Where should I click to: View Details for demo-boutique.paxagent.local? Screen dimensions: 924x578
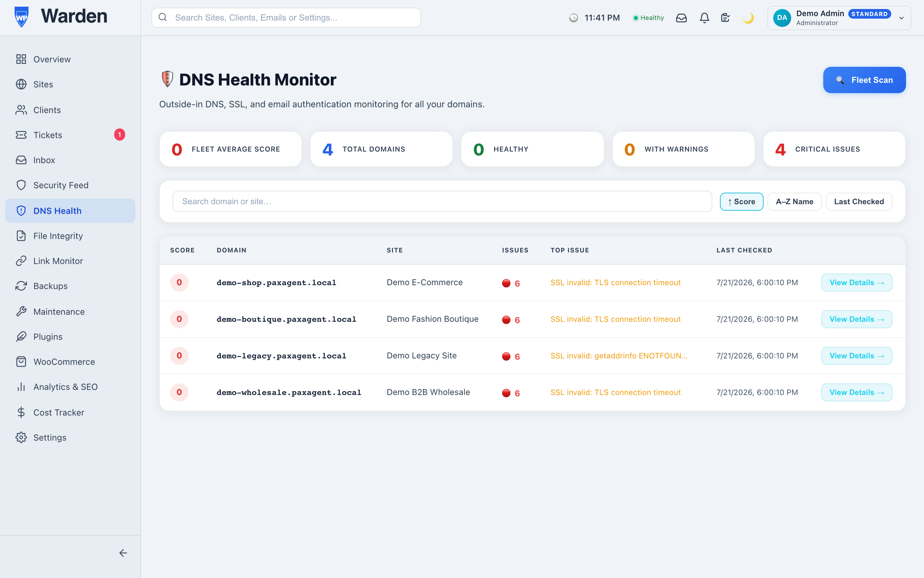(x=857, y=319)
